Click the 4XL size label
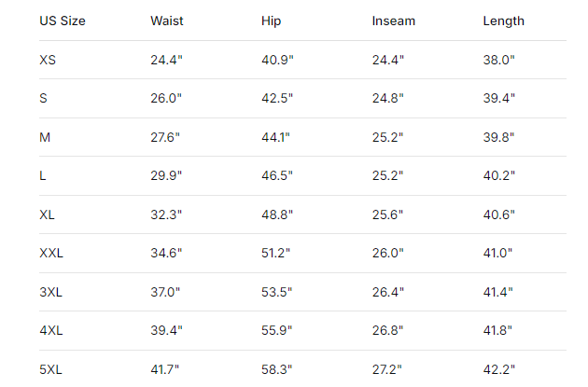588x387 pixels. (50, 330)
